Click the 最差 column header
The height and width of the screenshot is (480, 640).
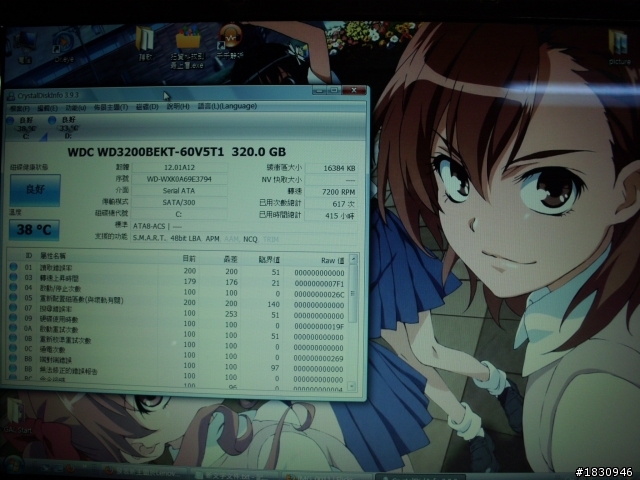pos(231,259)
